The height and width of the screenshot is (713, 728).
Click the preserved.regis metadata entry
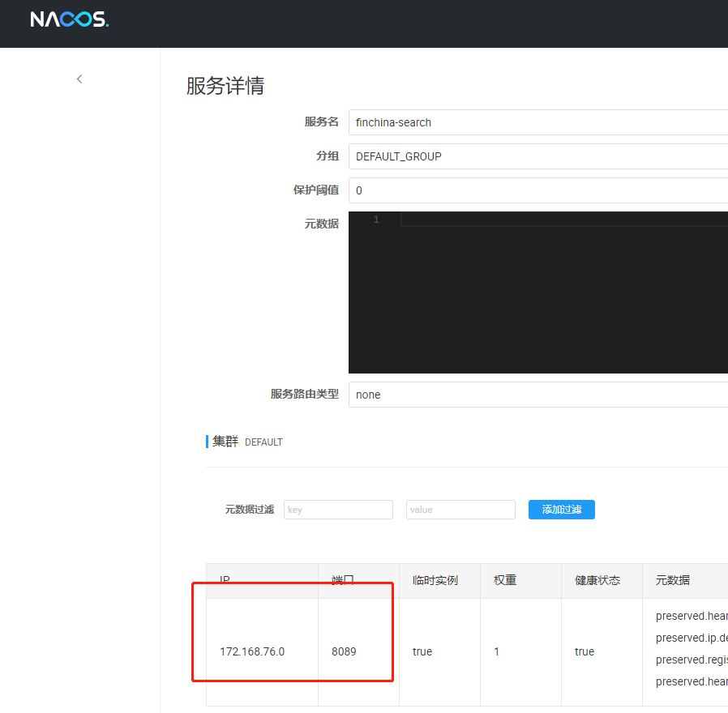(692, 660)
